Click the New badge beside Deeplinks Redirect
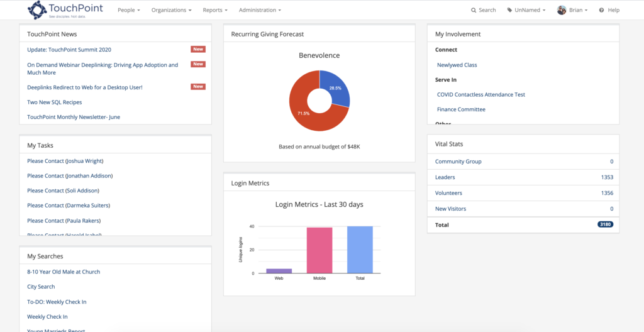The width and height of the screenshot is (644, 332). pyautogui.click(x=198, y=87)
